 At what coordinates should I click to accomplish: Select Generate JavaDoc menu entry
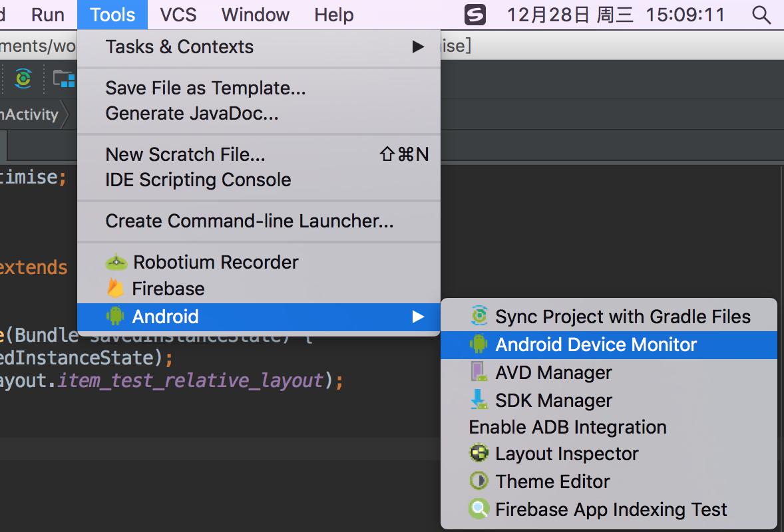tap(192, 114)
